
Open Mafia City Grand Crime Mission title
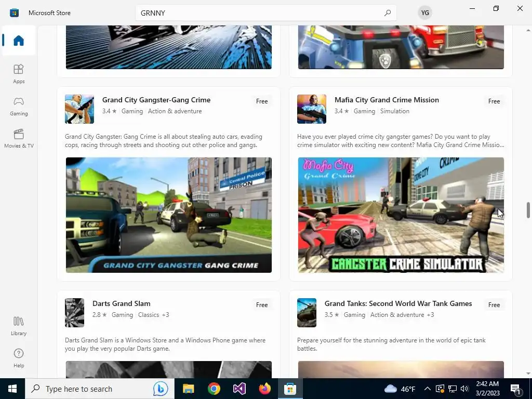click(x=387, y=100)
